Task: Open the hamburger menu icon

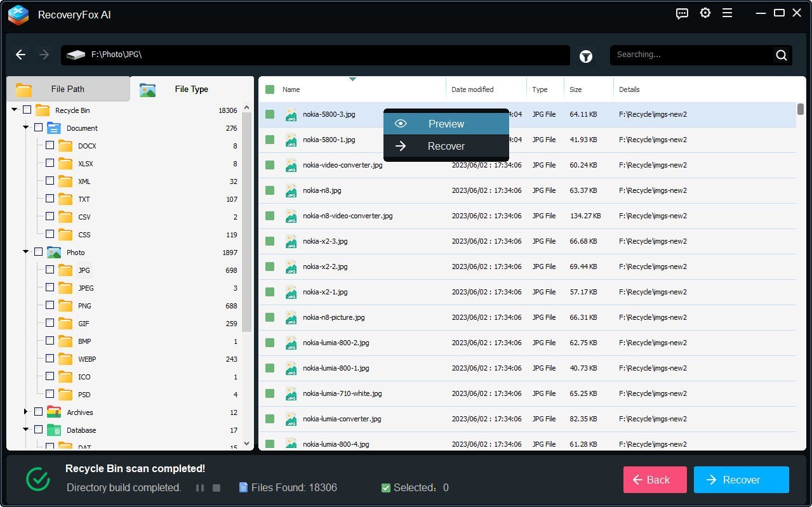Action: (x=728, y=13)
